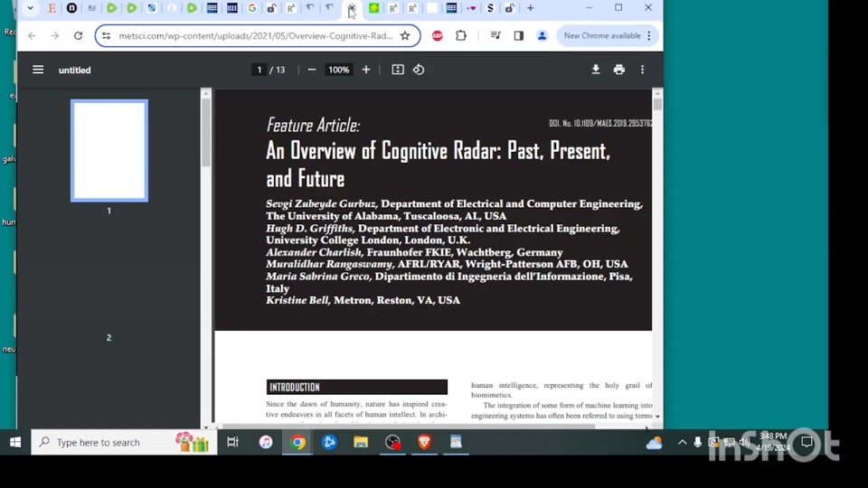The height and width of the screenshot is (488, 868).
Task: Open File Explorer from taskbar
Action: point(361,443)
